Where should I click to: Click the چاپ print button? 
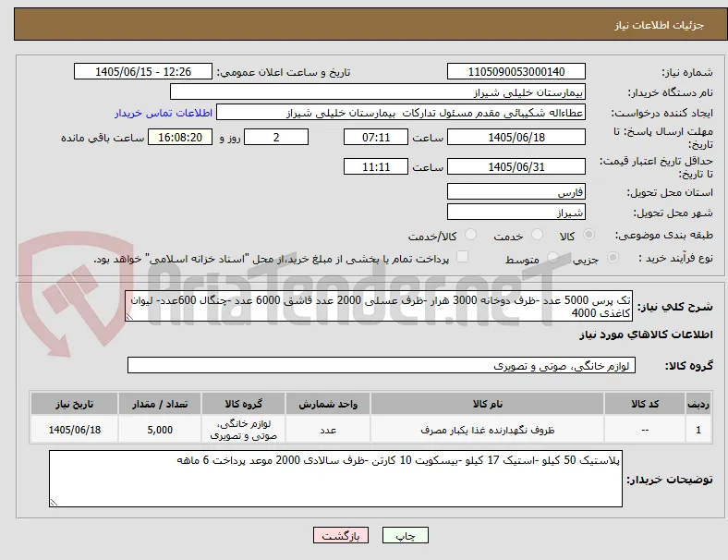click(x=406, y=535)
